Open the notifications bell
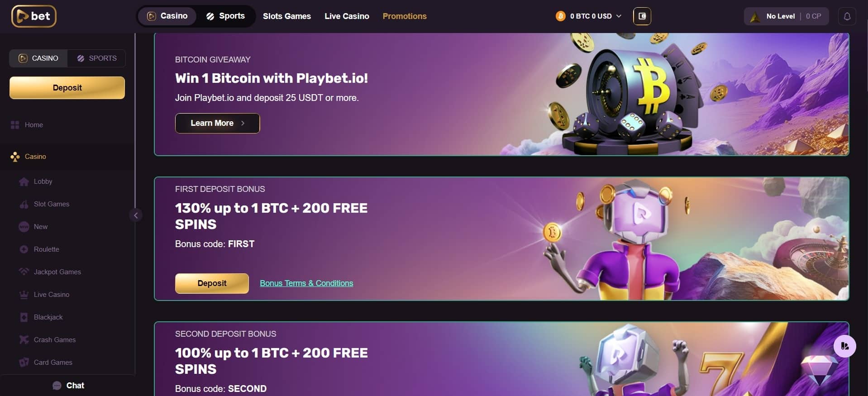Viewport: 868px width, 396px height. [847, 16]
